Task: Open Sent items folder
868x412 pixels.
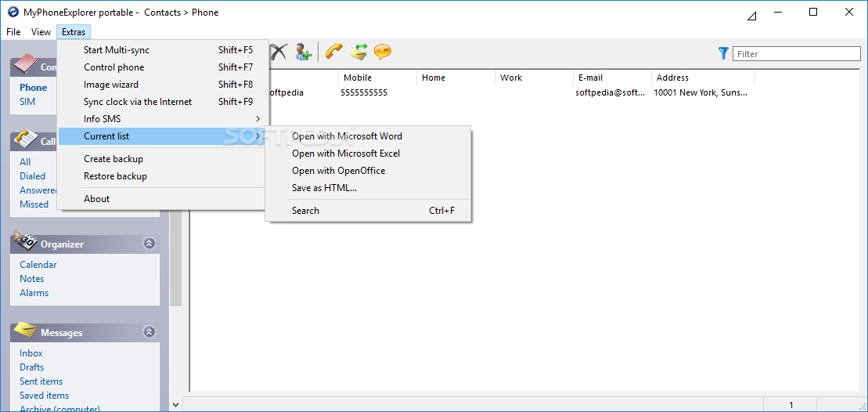Action: (41, 381)
